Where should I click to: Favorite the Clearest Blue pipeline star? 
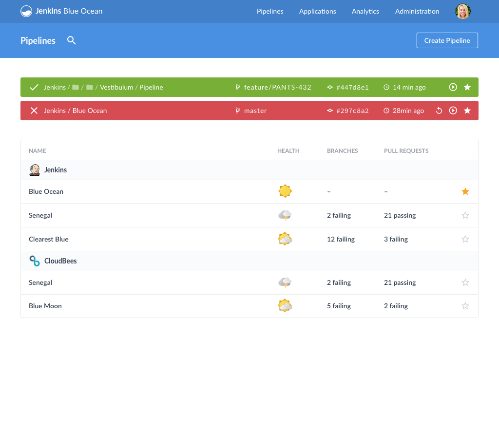(x=465, y=239)
